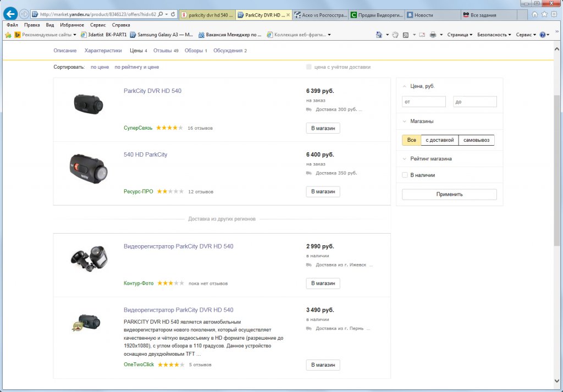Click the RSS feeds icon in command bar
The height and width of the screenshot is (392, 563).
pos(405,35)
